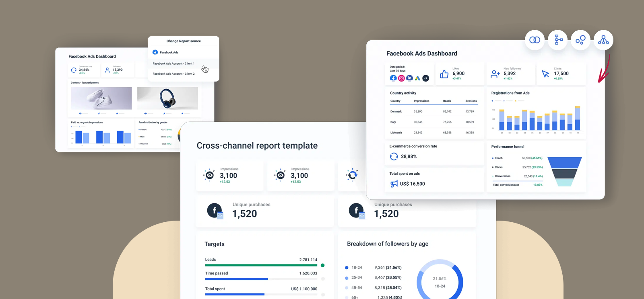Click the network tree nodes icon button

(603, 40)
